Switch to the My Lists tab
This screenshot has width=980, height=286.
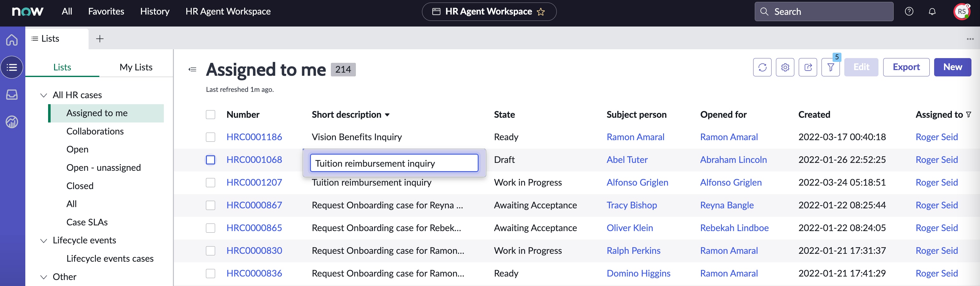[x=136, y=67]
